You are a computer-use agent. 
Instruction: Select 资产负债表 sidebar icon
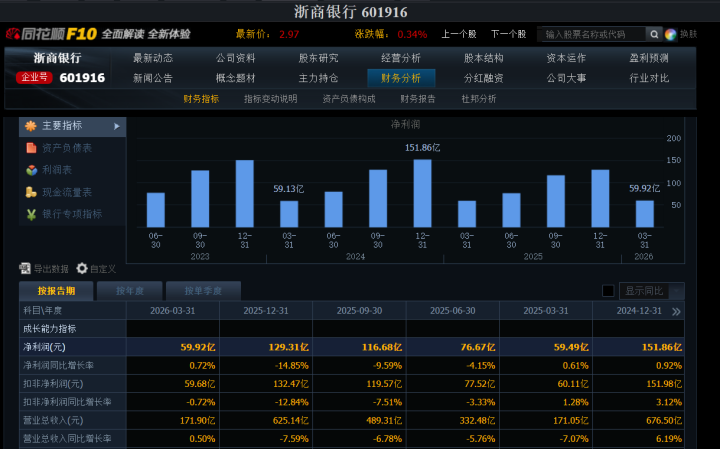[x=31, y=148]
